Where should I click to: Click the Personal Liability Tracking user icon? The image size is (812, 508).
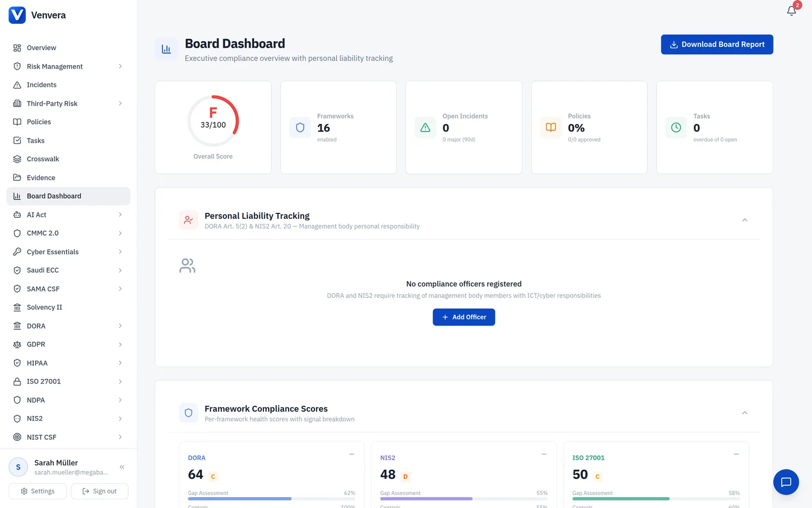[188, 220]
